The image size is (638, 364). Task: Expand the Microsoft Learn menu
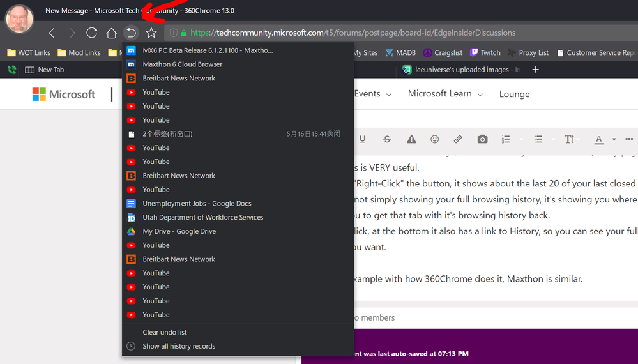(445, 94)
